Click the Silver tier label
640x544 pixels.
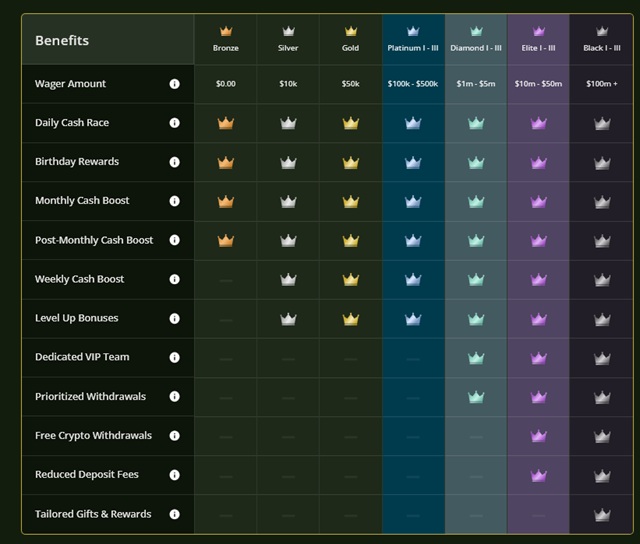288,48
